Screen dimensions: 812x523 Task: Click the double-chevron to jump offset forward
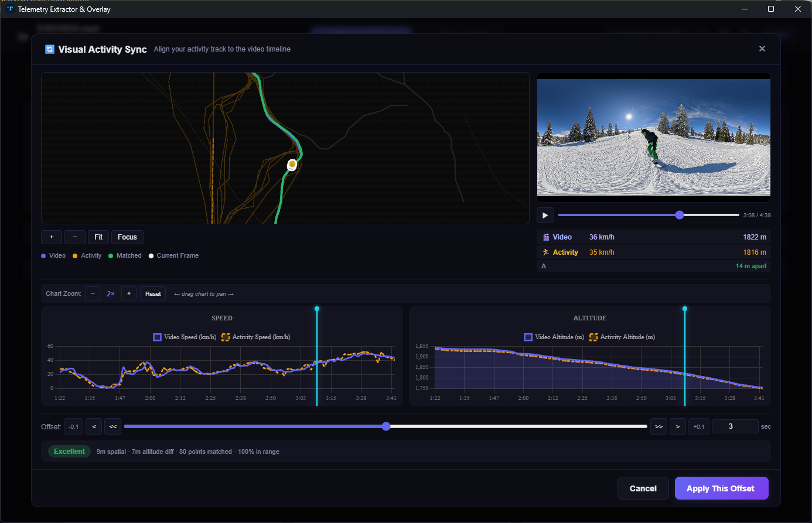tap(658, 426)
